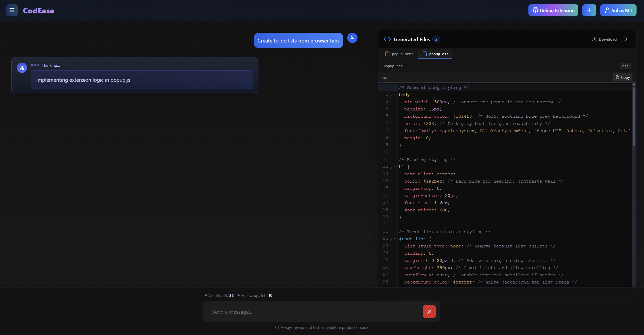Viewport: 644px width, 335px height.
Task: Download the generated files
Action: (604, 39)
